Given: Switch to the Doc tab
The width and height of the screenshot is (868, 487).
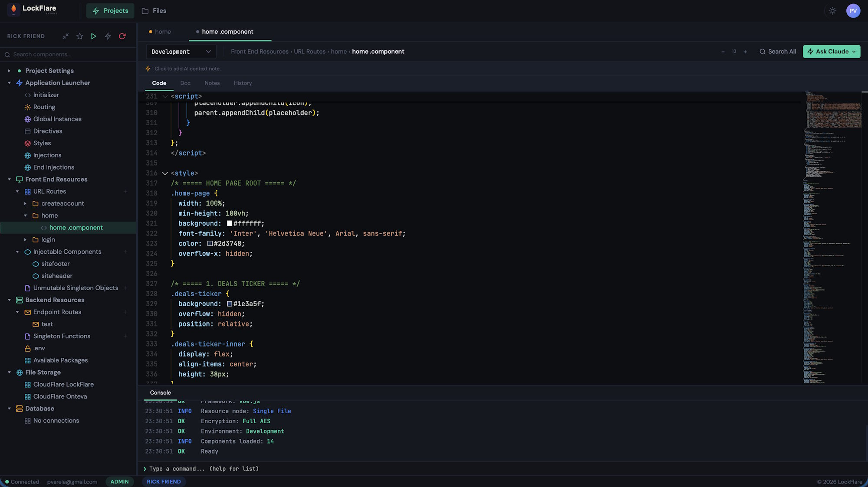Looking at the screenshot, I should tap(185, 83).
